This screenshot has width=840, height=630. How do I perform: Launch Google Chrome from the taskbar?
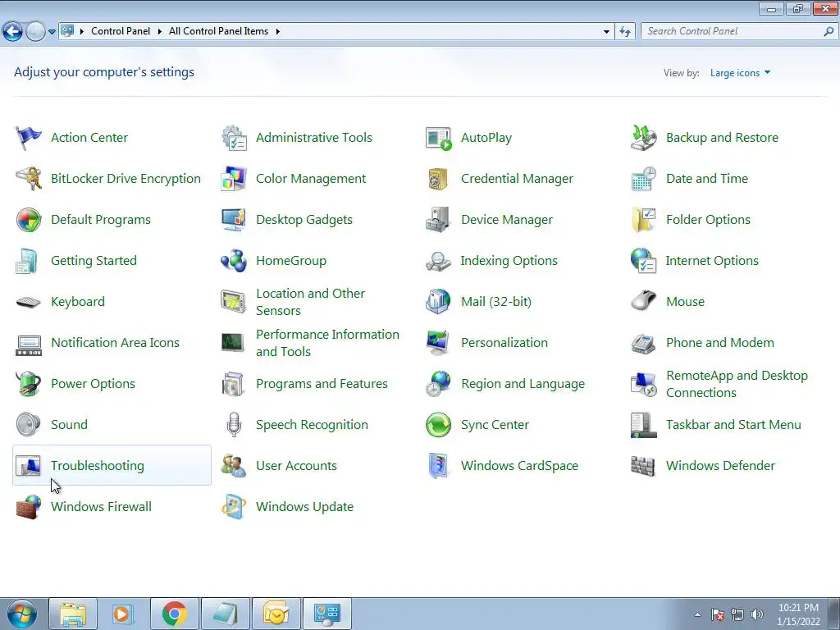tap(175, 614)
